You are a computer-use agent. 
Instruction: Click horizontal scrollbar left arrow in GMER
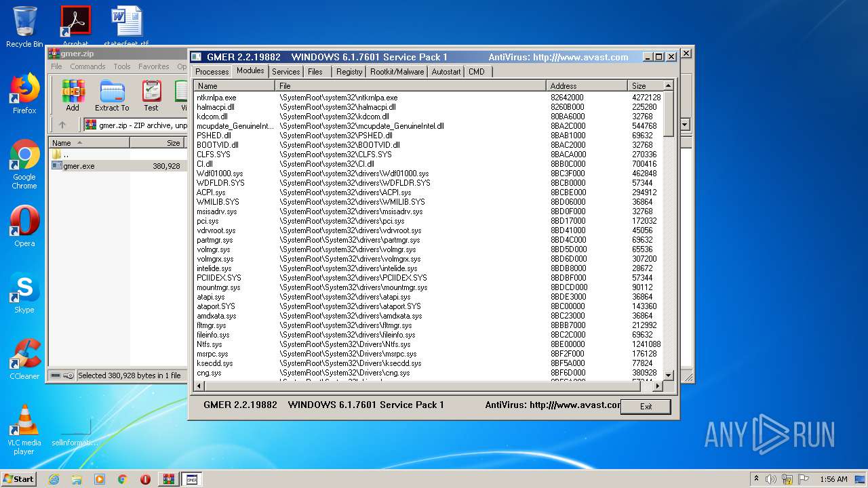point(199,386)
